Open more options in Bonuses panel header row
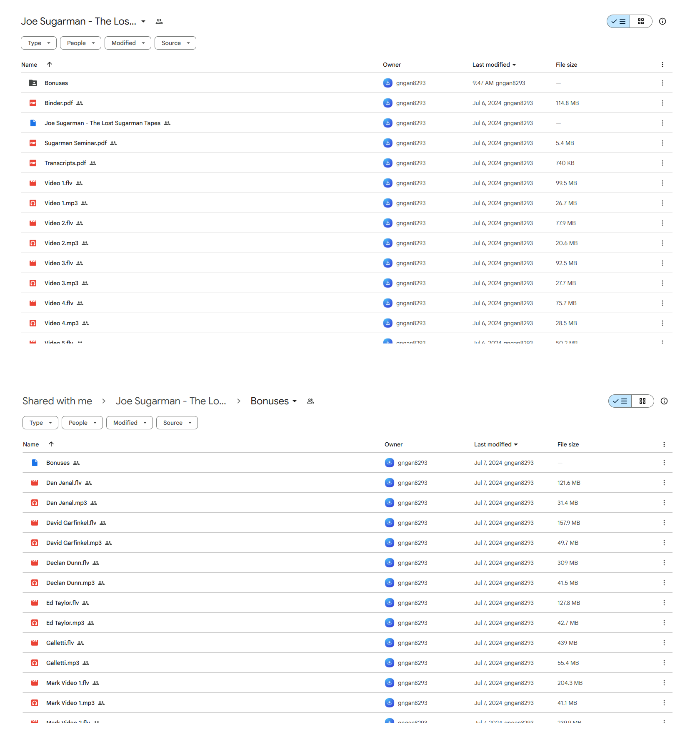Image resolution: width=700 pixels, height=747 pixels. 664,444
